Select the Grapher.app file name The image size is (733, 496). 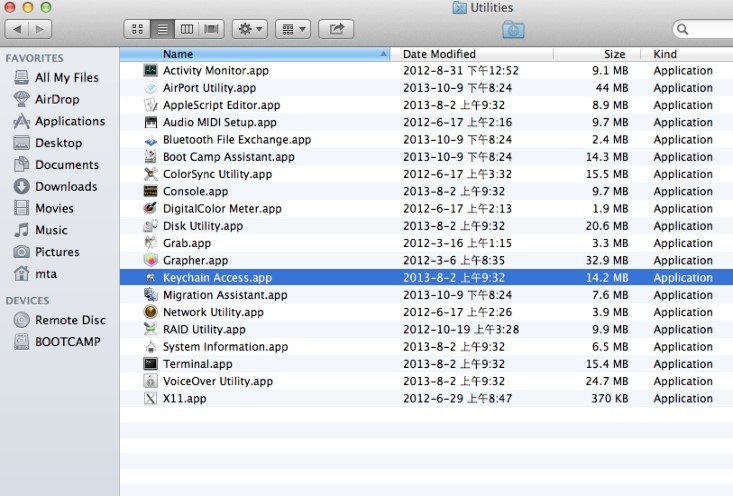pyautogui.click(x=195, y=260)
